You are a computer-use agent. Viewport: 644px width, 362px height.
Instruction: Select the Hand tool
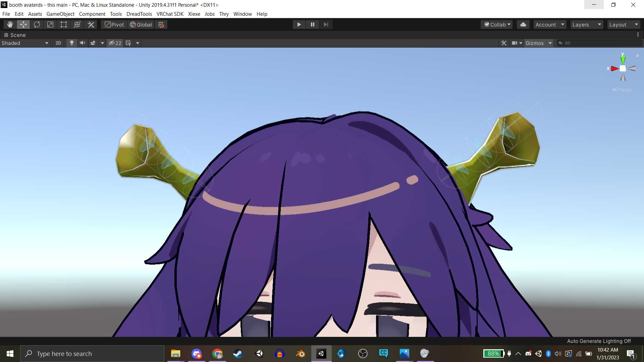(10, 24)
